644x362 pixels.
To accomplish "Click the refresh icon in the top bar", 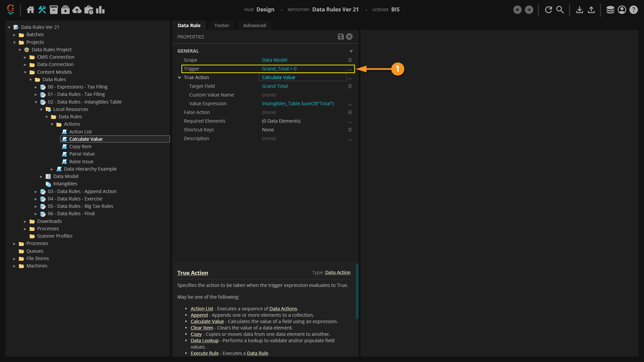I will click(548, 10).
